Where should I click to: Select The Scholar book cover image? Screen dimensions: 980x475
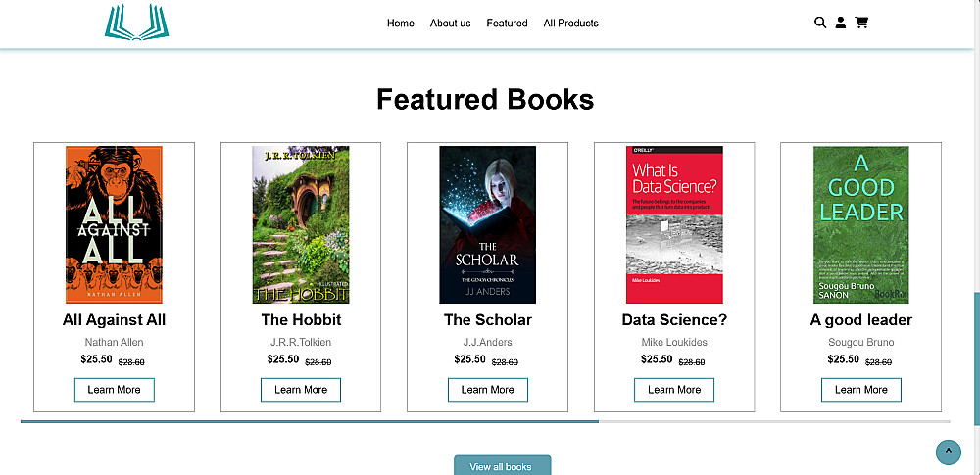[487, 224]
